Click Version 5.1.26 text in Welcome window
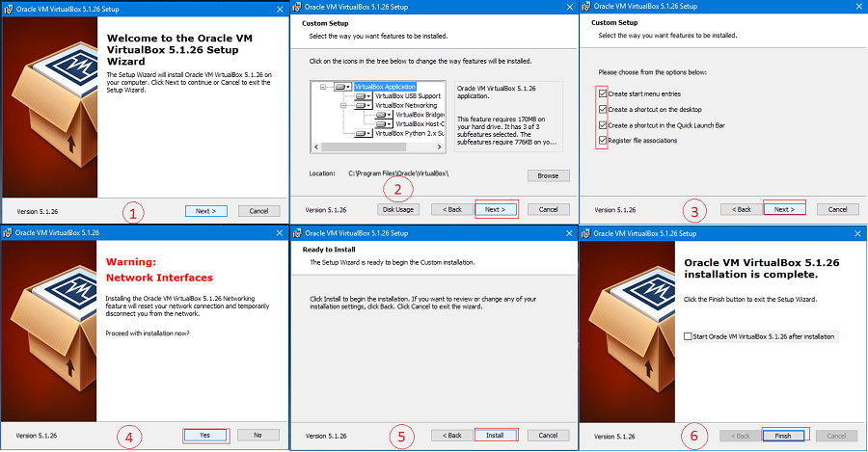 coord(37,212)
